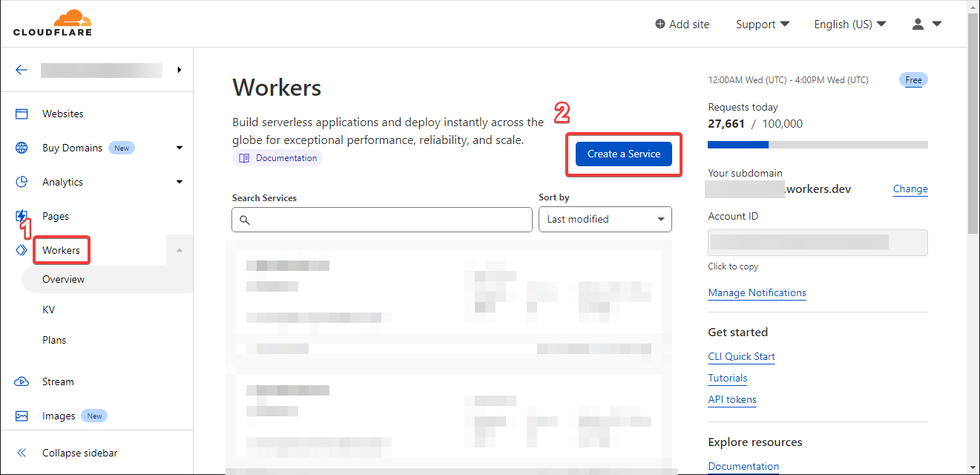Open the Buy Domains menu item
Image resolution: width=980 pixels, height=475 pixels.
[72, 148]
